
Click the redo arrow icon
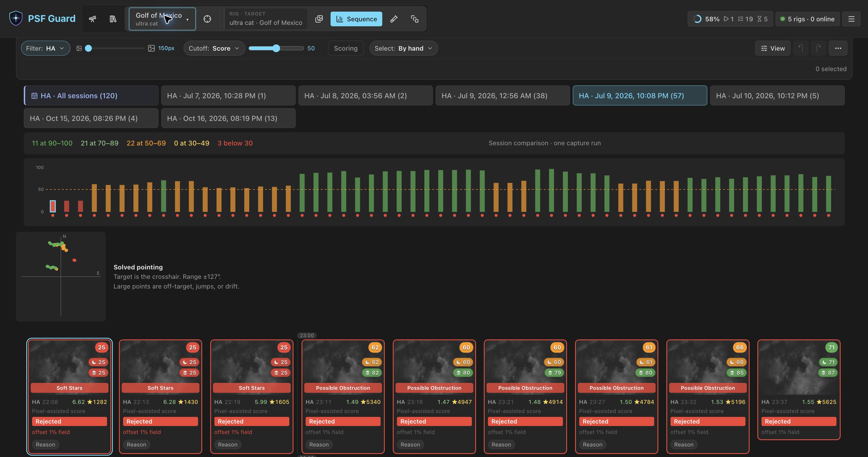pyautogui.click(x=818, y=48)
